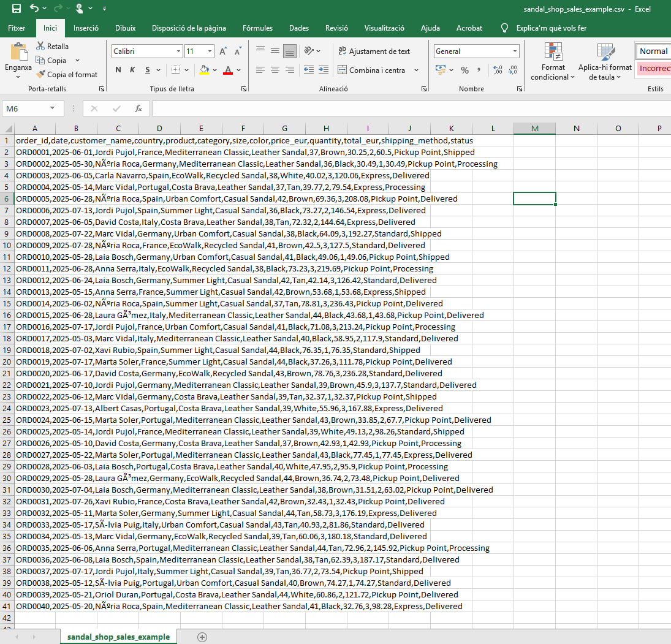Image resolution: width=671 pixels, height=644 pixels.
Task: Center text horizontally icon
Action: tap(275, 70)
